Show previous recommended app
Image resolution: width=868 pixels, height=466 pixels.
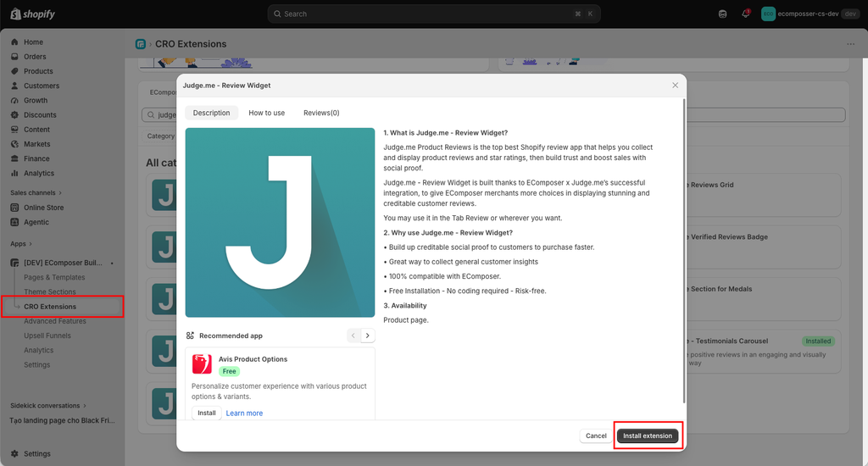[x=353, y=336]
